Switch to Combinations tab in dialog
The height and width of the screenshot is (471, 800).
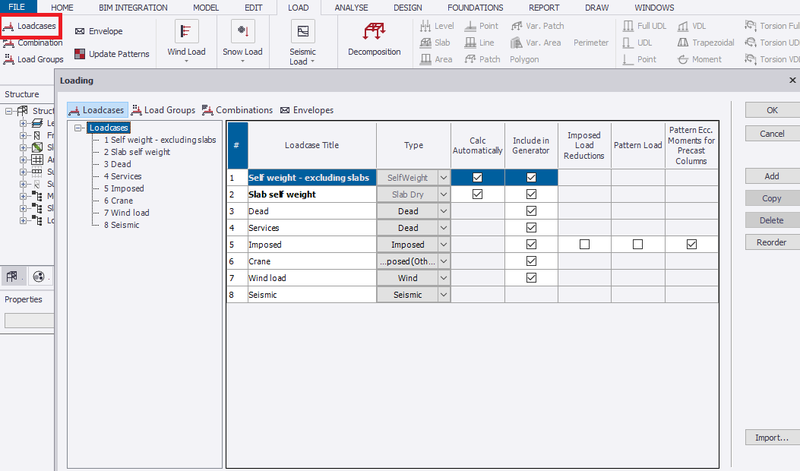pos(237,110)
